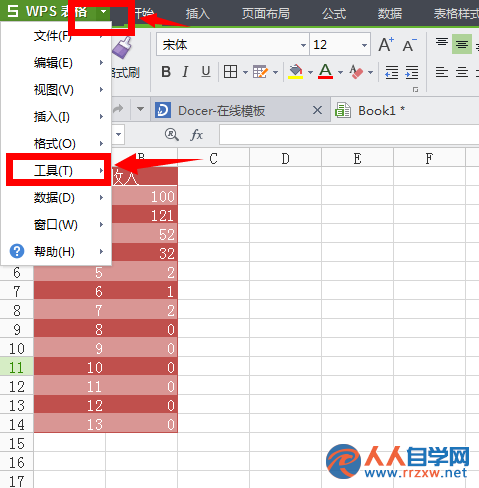Open the 插入(I) submenu

point(56,117)
